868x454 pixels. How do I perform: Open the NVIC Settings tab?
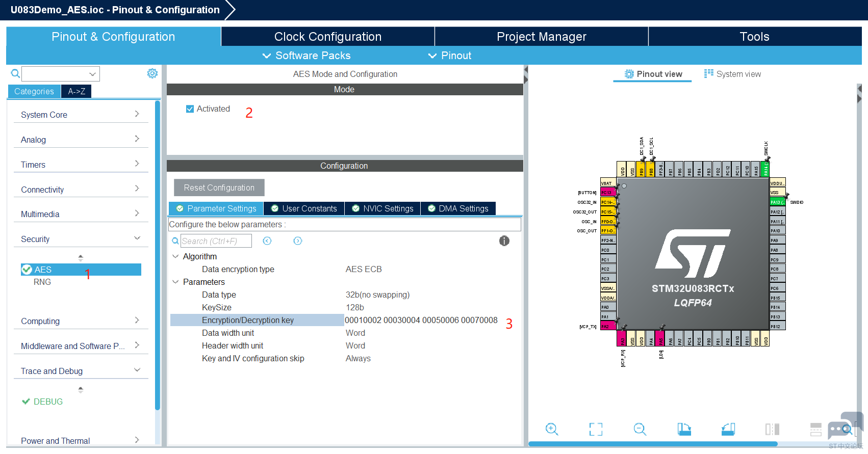point(382,208)
